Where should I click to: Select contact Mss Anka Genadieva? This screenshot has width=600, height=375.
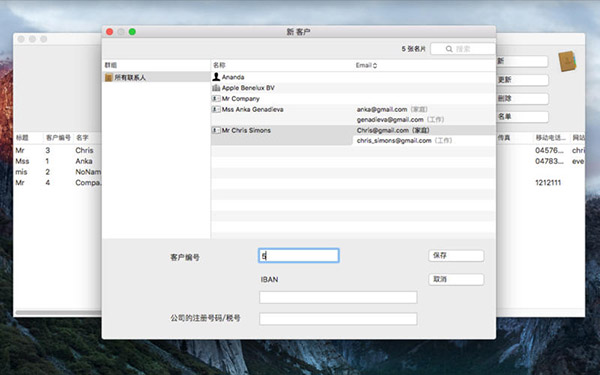pyautogui.click(x=253, y=109)
